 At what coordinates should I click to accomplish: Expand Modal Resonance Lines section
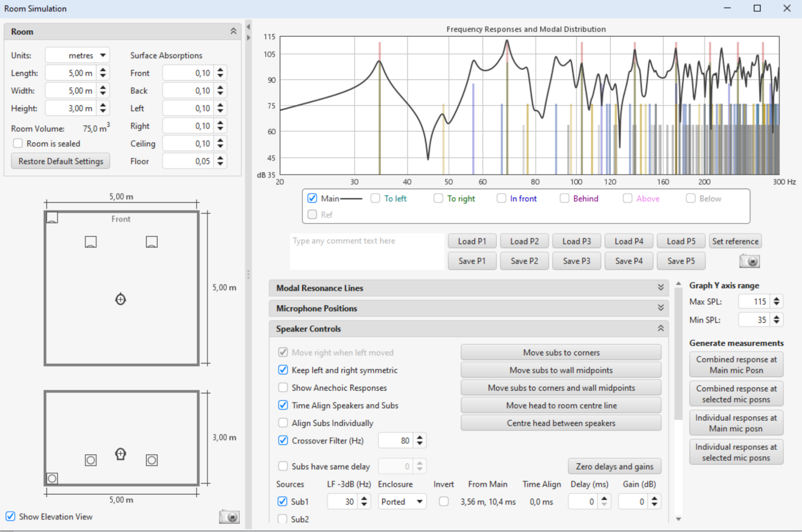point(661,288)
